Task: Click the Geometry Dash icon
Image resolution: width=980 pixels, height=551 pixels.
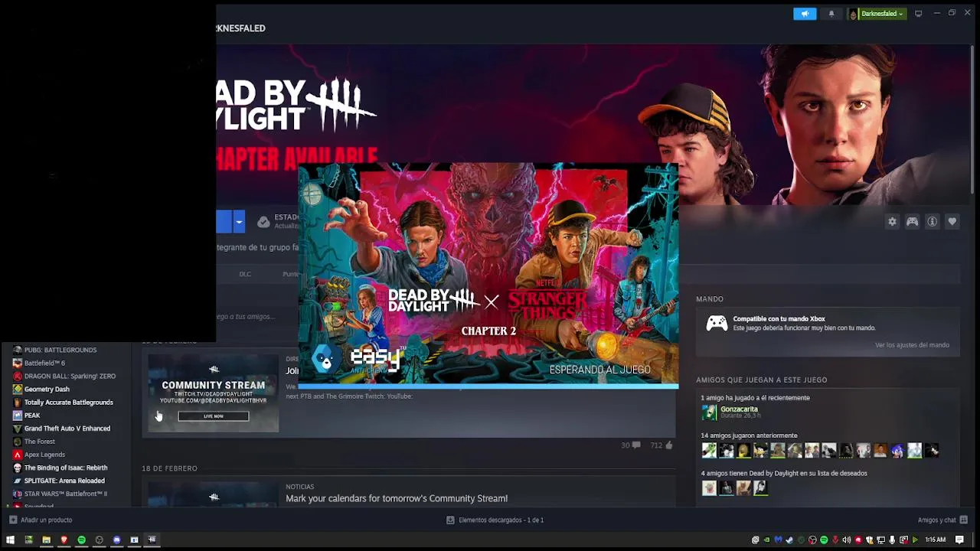Action: [x=18, y=389]
